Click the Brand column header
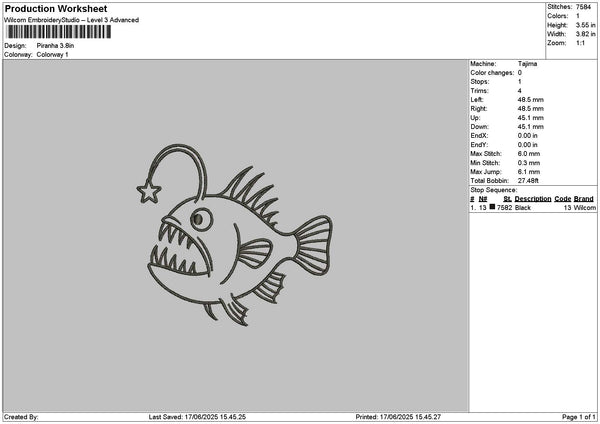Screen dimensions: 600x424 click(584, 199)
